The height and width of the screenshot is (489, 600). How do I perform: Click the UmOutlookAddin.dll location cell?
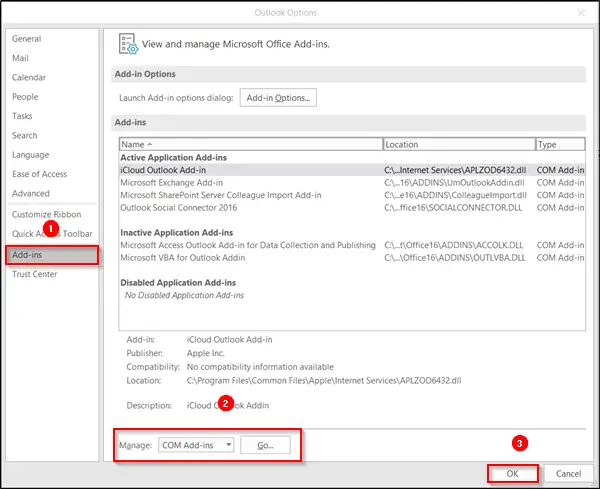454,183
